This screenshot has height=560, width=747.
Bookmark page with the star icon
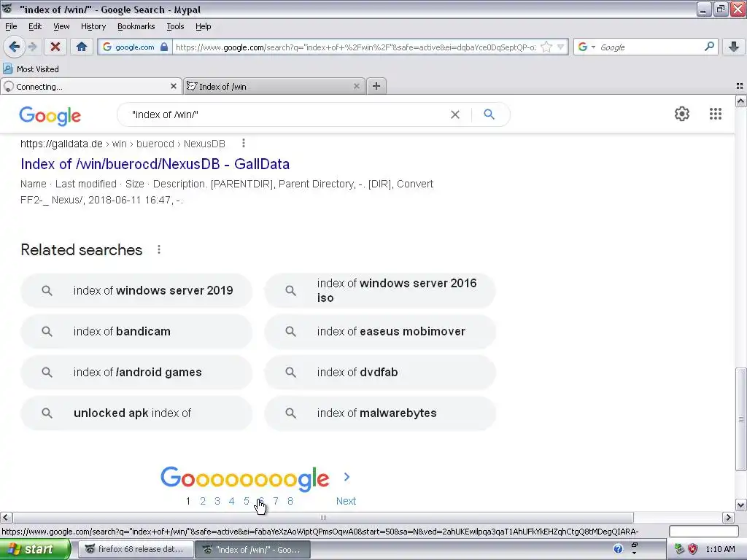(546, 47)
